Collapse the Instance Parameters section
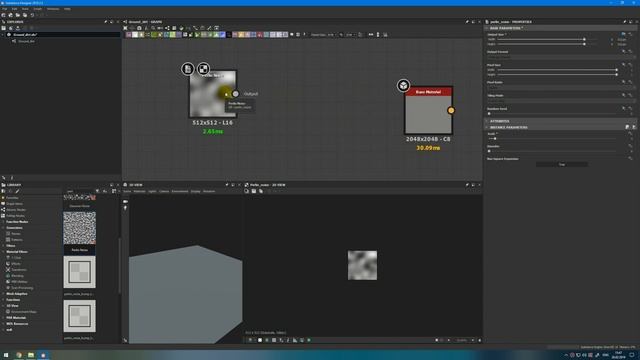640x360 pixels. (x=487, y=127)
